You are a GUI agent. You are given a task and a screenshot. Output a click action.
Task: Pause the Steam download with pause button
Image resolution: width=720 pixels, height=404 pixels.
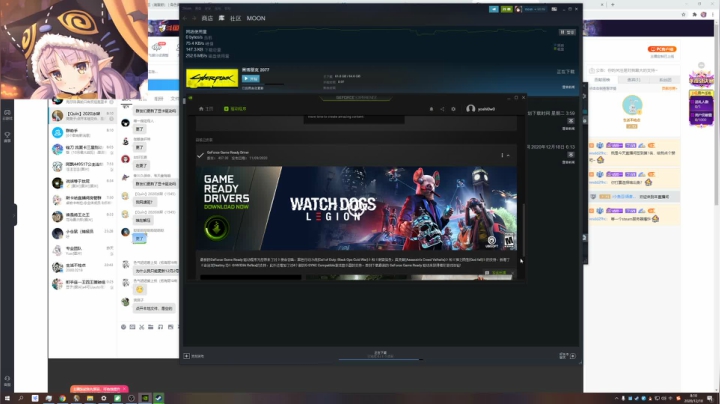(x=567, y=32)
